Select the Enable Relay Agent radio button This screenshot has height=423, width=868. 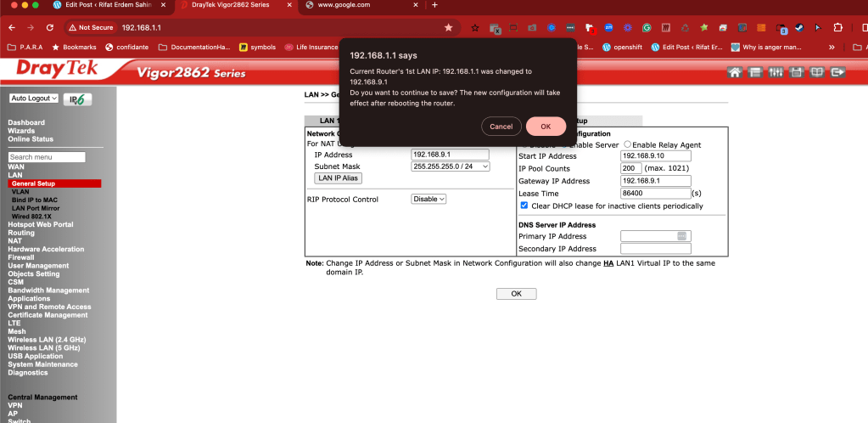pyautogui.click(x=627, y=144)
